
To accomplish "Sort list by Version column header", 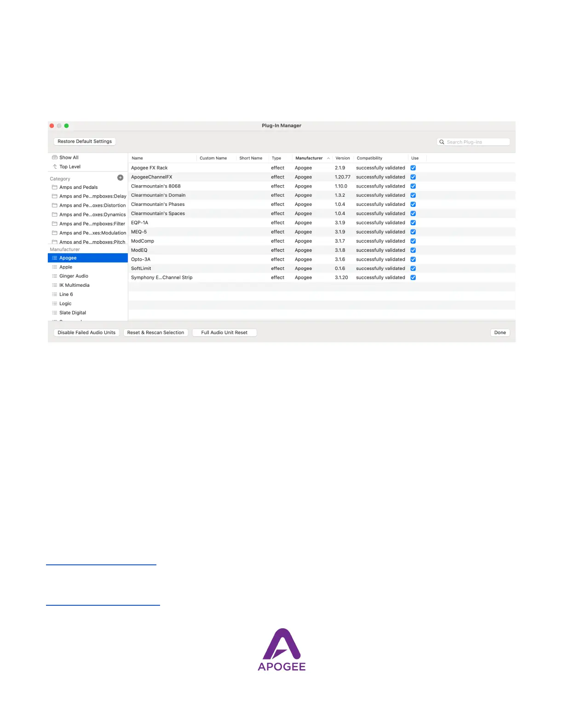I will (342, 158).
